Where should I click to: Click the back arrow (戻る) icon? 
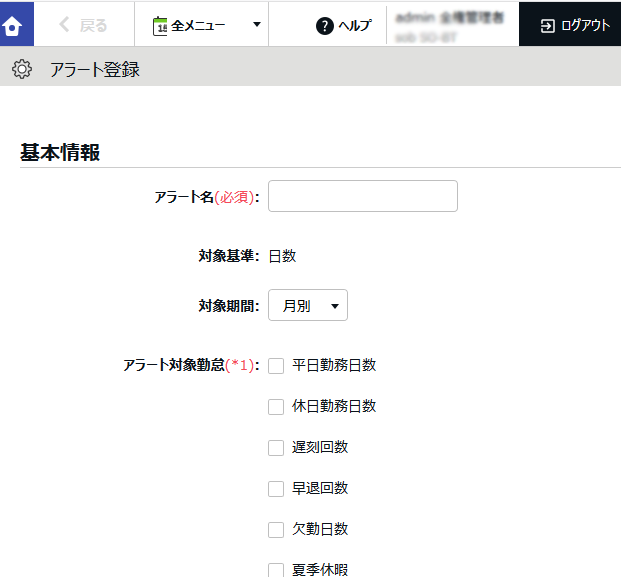65,26
